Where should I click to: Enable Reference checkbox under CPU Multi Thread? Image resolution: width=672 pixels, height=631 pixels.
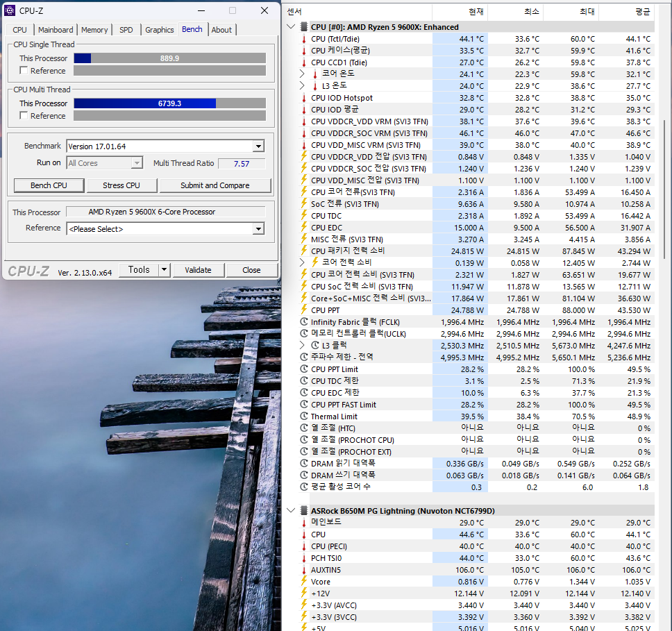coord(24,115)
